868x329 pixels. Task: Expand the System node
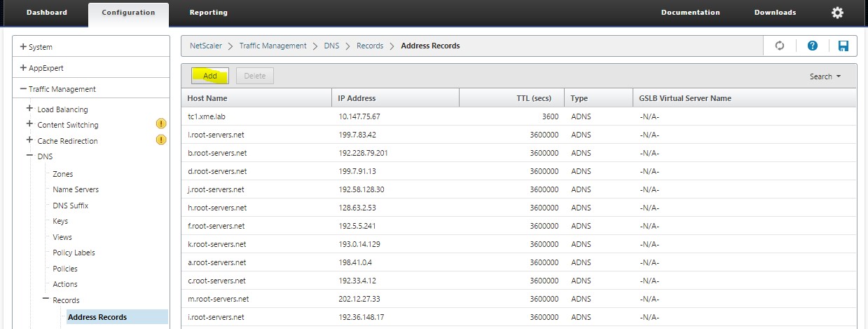pyautogui.click(x=24, y=47)
